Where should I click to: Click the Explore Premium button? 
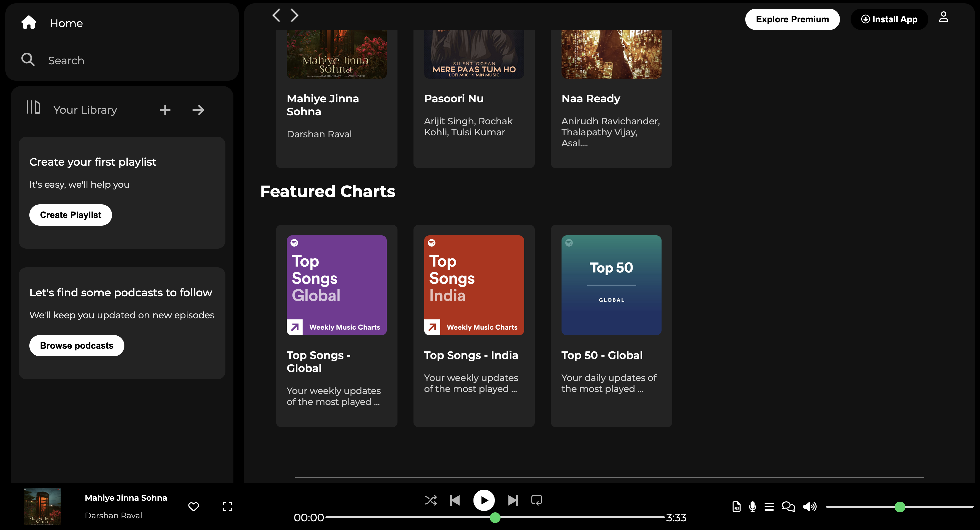pyautogui.click(x=793, y=19)
